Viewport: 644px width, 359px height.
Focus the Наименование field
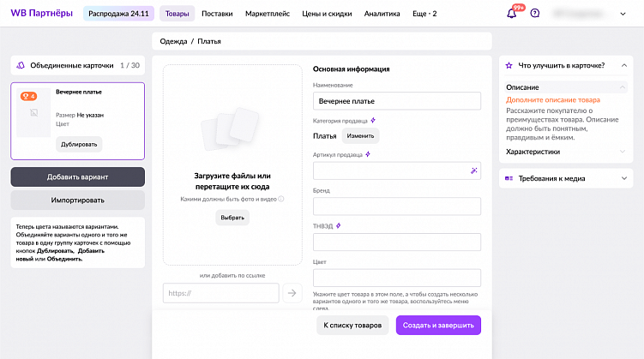coord(397,101)
